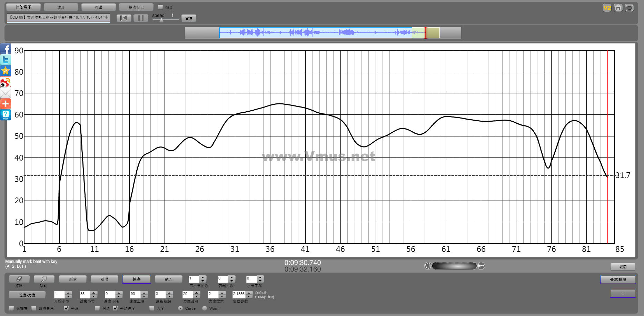Click the Facebook share icon
Screen dimensions: 644x316
[6, 49]
